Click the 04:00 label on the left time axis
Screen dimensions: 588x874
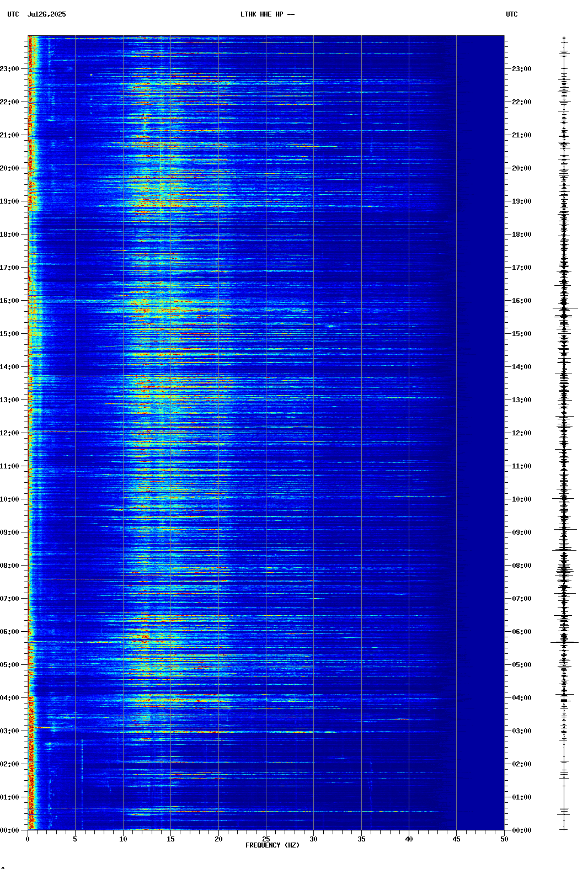click(x=9, y=698)
